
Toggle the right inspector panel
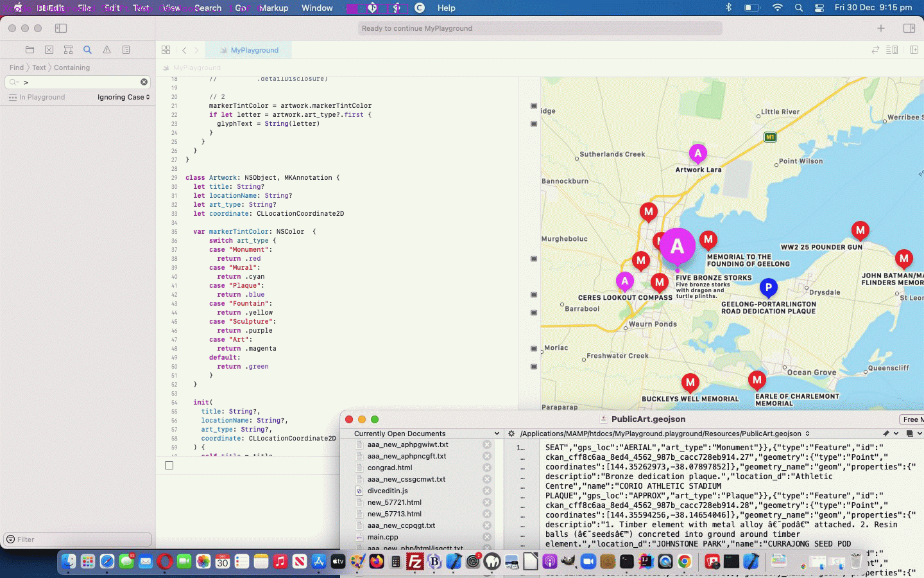click(909, 28)
